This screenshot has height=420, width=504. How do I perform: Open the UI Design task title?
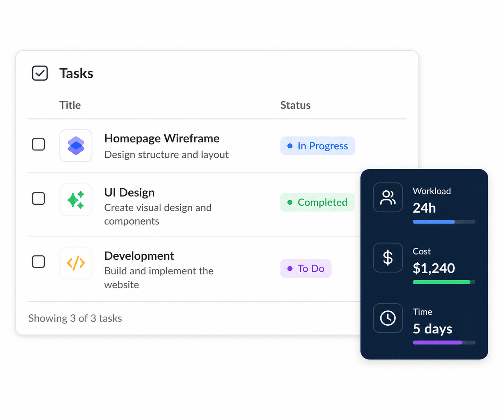[x=129, y=193]
